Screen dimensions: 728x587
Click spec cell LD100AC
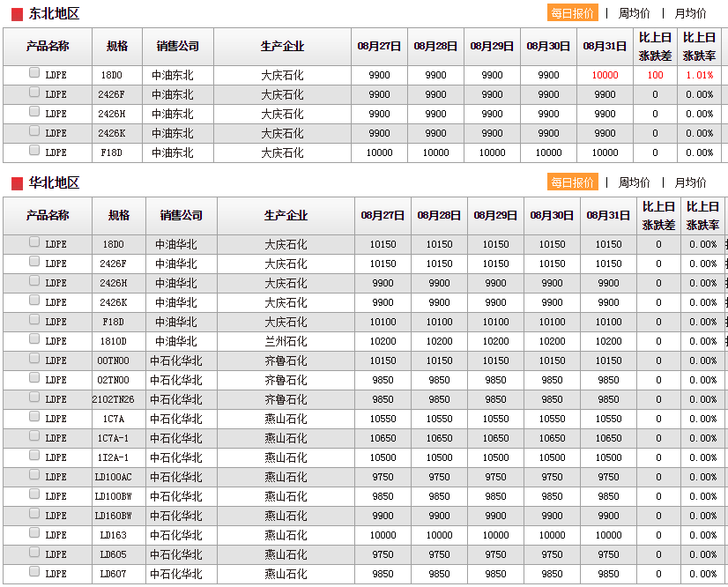pos(113,477)
